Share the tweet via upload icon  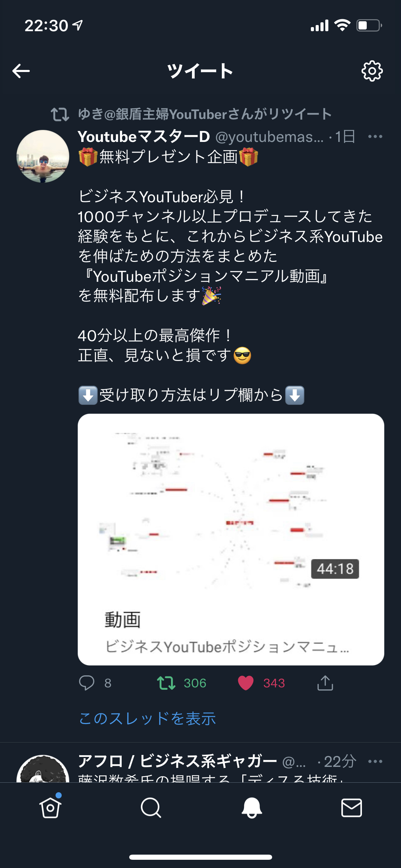[x=325, y=683]
